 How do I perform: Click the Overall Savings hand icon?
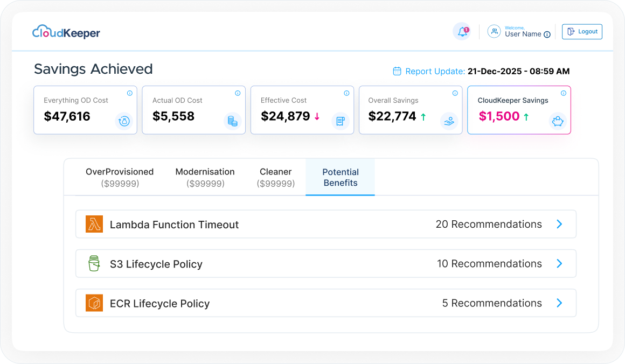(449, 121)
